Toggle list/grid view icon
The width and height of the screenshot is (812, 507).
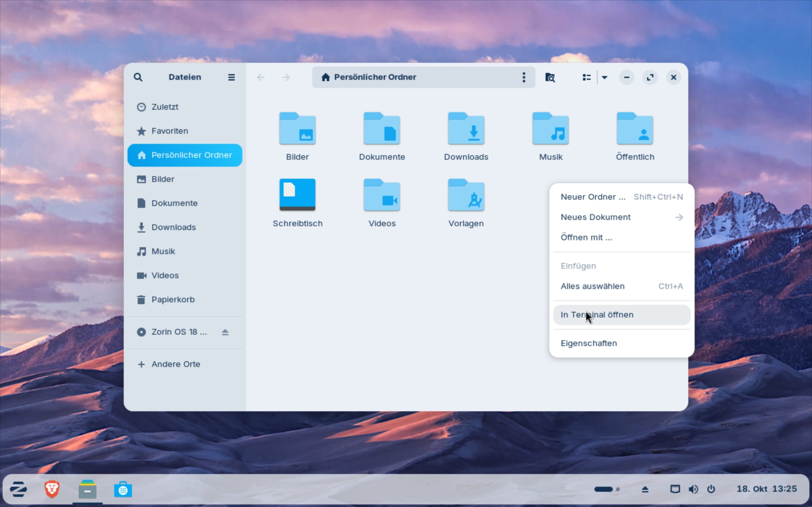[x=586, y=77]
